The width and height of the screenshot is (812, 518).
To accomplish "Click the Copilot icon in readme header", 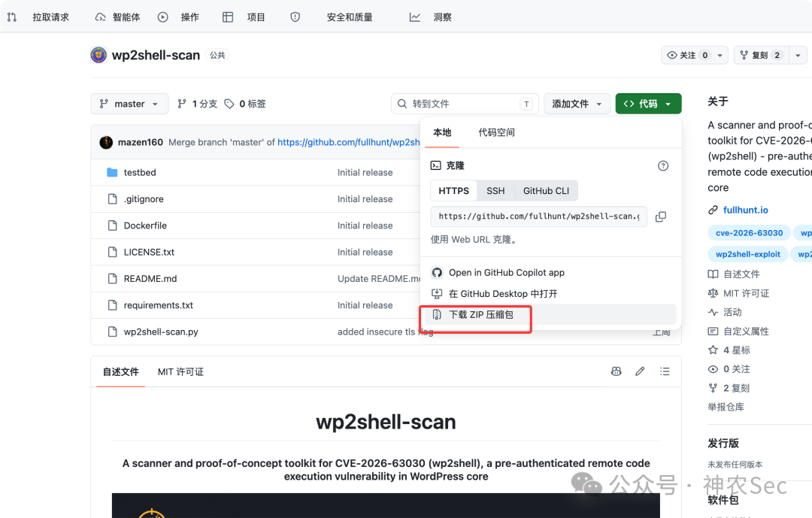I will tap(617, 371).
